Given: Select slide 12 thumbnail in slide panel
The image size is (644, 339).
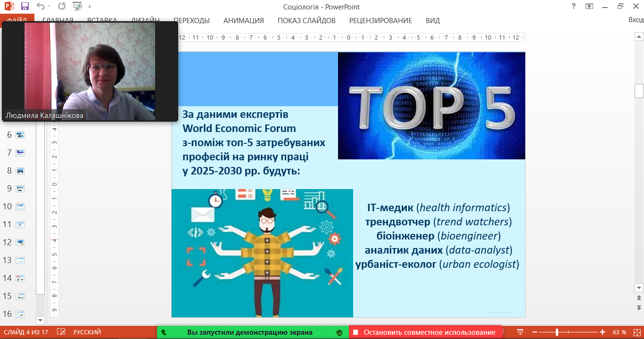Looking at the screenshot, I should 20,242.
